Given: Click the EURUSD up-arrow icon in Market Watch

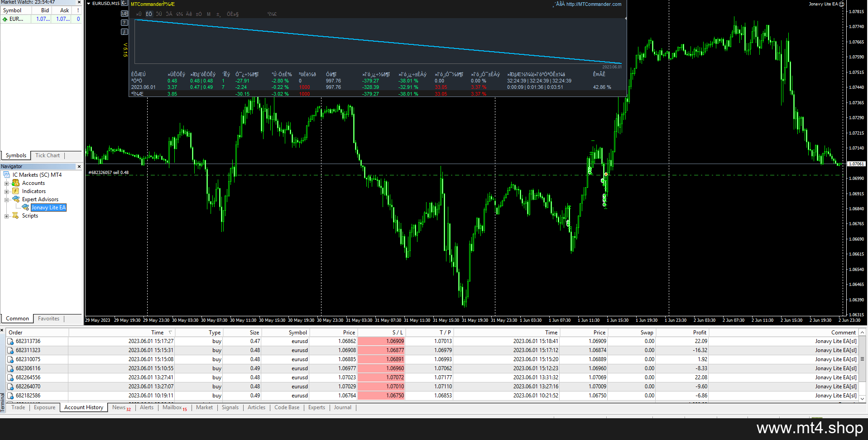Looking at the screenshot, I should coord(5,19).
